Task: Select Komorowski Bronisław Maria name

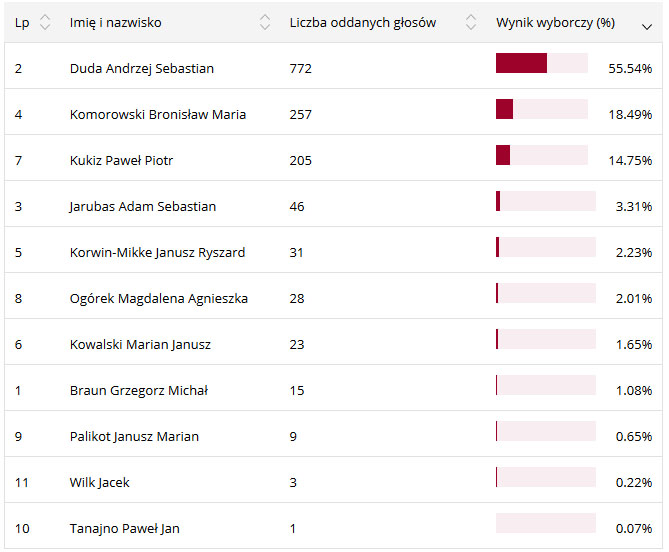Action: (157, 115)
